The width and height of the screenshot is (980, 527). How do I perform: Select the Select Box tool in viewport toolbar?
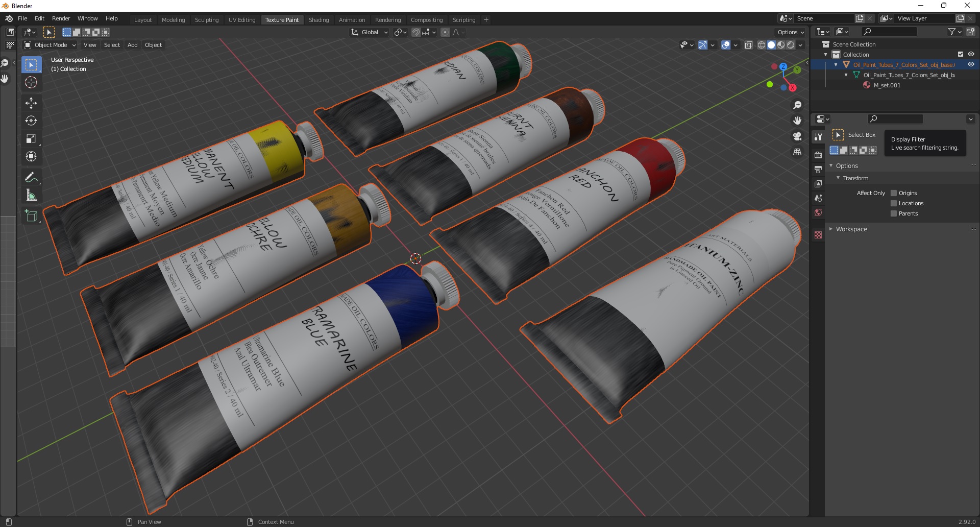31,65
